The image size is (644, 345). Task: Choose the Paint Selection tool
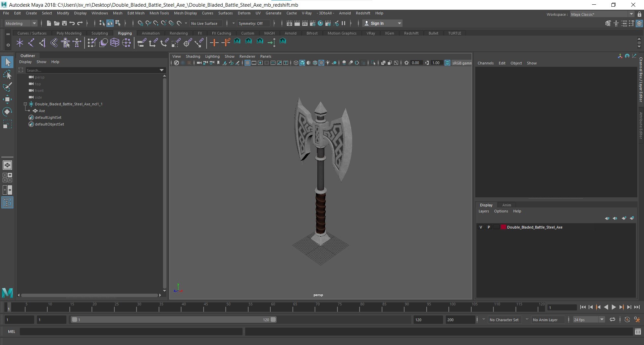pyautogui.click(x=7, y=87)
